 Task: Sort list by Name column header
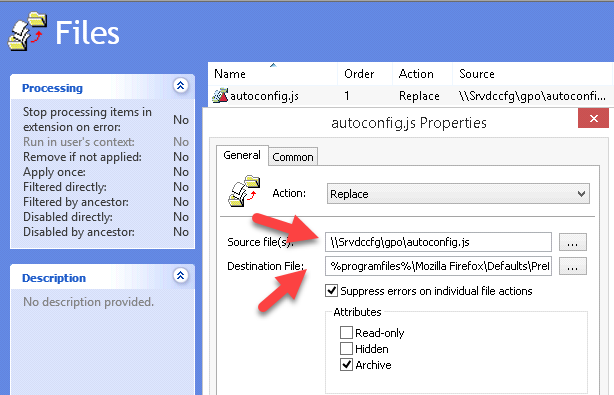click(273, 74)
